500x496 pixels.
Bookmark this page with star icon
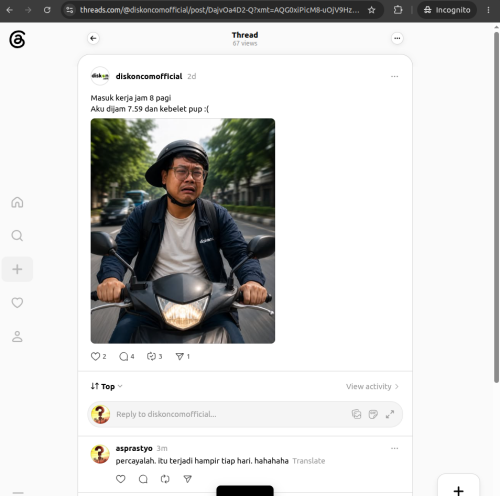[x=371, y=10]
